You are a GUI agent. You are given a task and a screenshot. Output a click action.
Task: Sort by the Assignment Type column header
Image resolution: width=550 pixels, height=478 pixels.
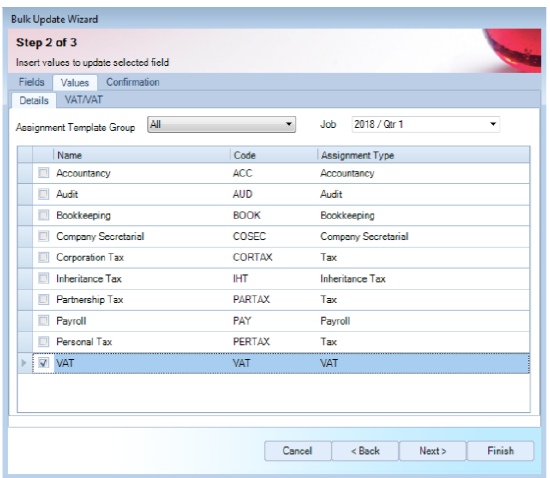coord(423,155)
